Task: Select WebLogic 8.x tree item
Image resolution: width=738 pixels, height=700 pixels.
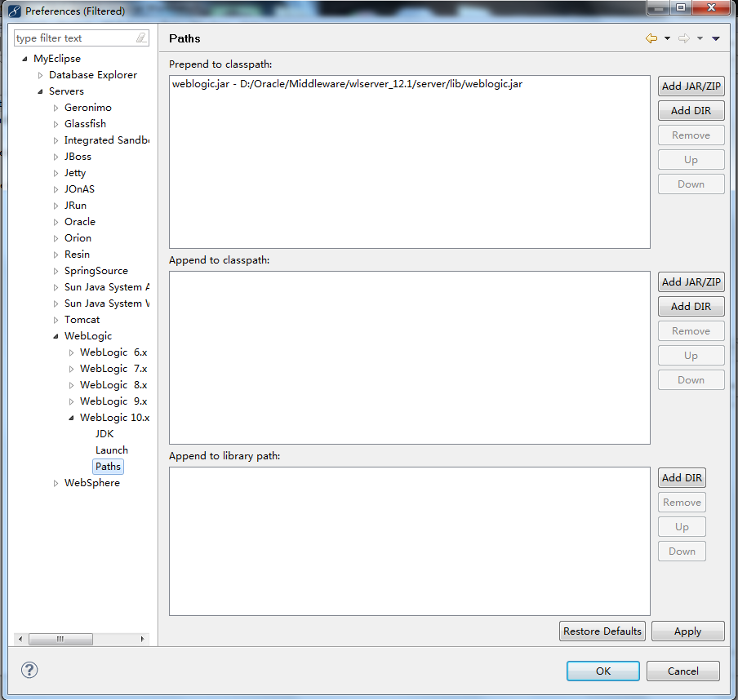Action: 113,385
